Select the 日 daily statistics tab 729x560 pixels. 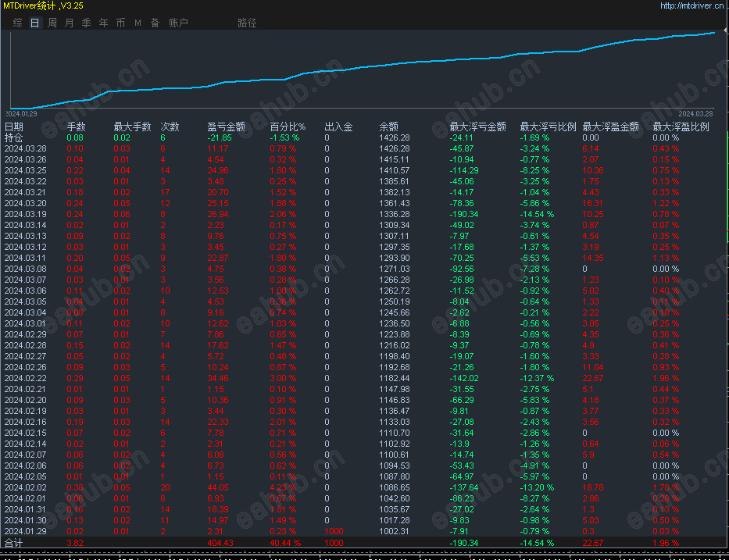35,23
